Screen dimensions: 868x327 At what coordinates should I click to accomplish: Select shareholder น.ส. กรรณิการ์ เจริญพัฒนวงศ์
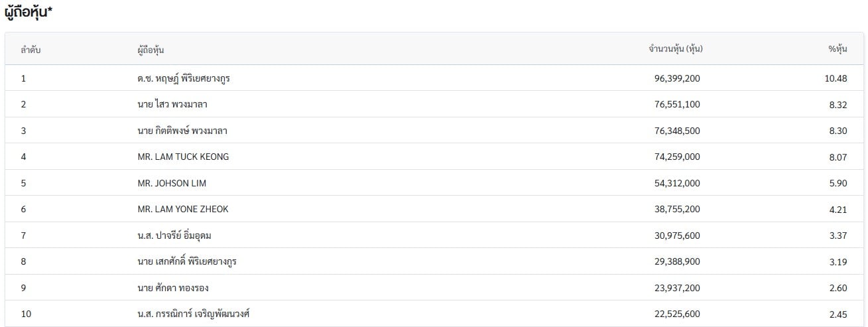point(189,314)
